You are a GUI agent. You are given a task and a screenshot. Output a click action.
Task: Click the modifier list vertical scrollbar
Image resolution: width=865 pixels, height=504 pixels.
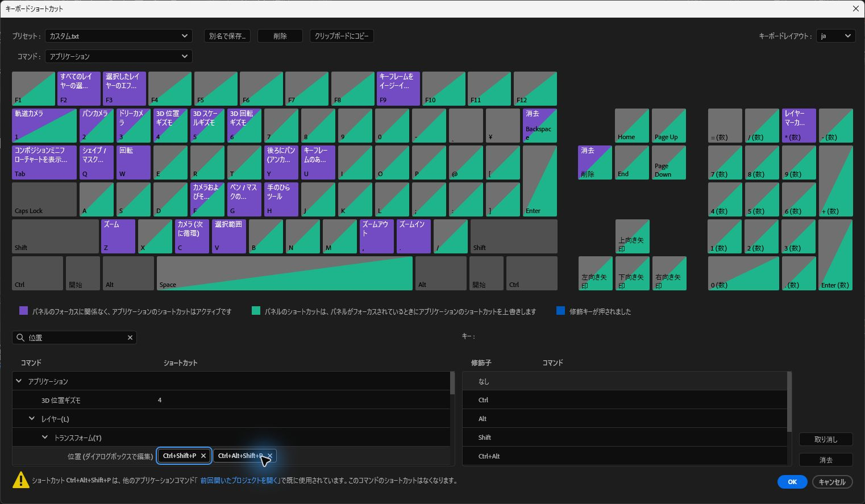pos(789,401)
